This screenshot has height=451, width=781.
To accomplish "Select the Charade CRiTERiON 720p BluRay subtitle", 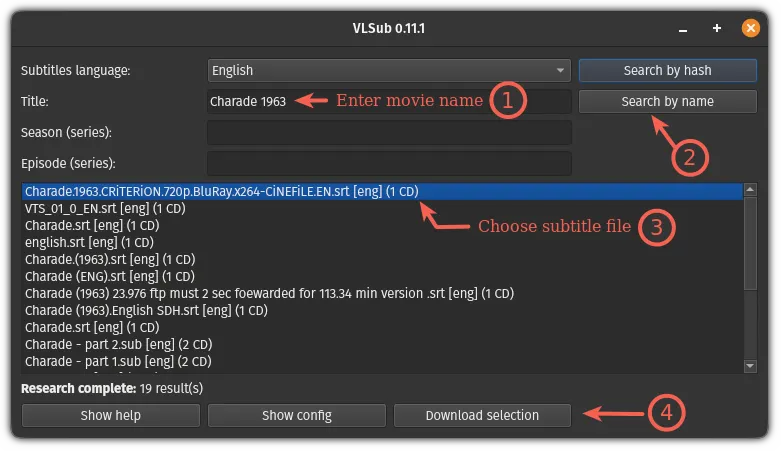I will [x=220, y=192].
